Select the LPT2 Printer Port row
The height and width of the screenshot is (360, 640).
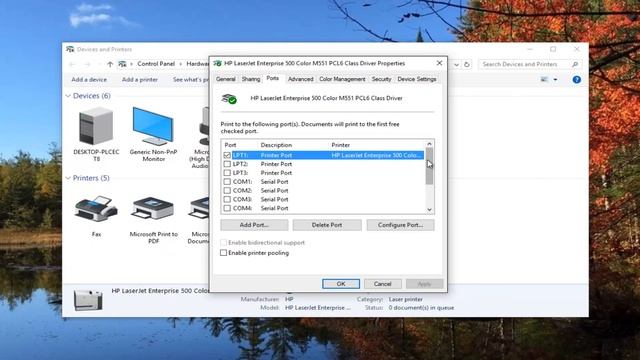click(323, 164)
